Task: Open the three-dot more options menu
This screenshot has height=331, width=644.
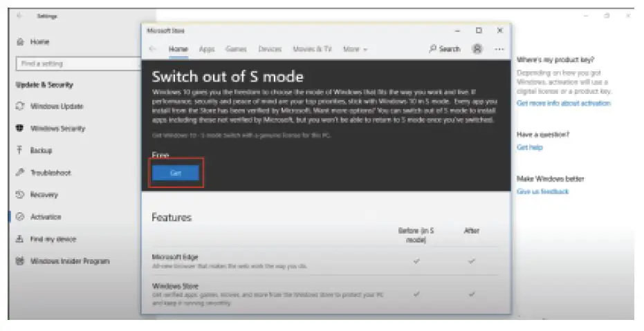Action: 499,49
